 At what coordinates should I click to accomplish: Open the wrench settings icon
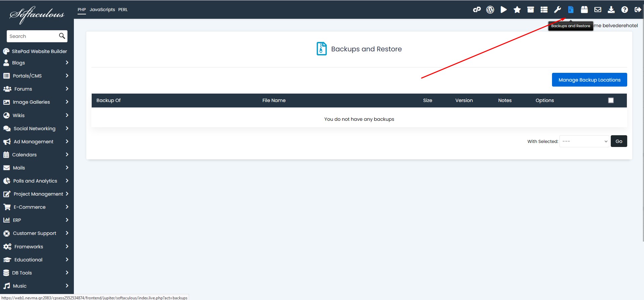(x=557, y=10)
